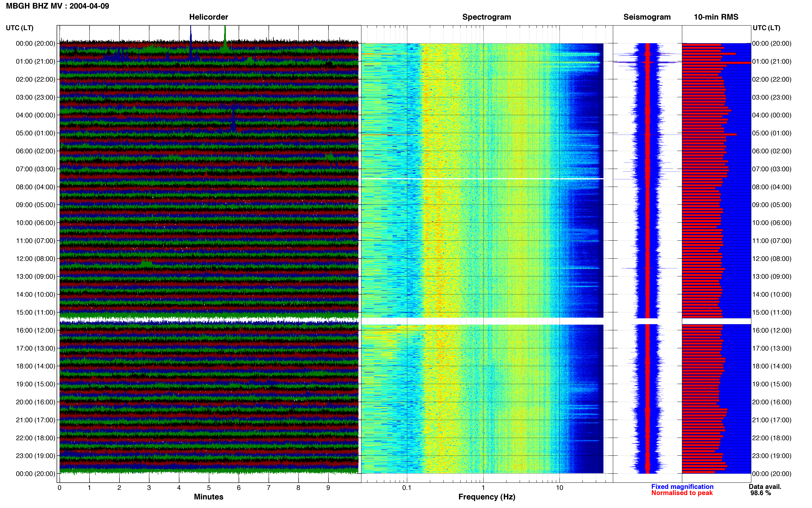Click the 'Minutes' x-axis label
812x508 pixels.
[x=209, y=497]
